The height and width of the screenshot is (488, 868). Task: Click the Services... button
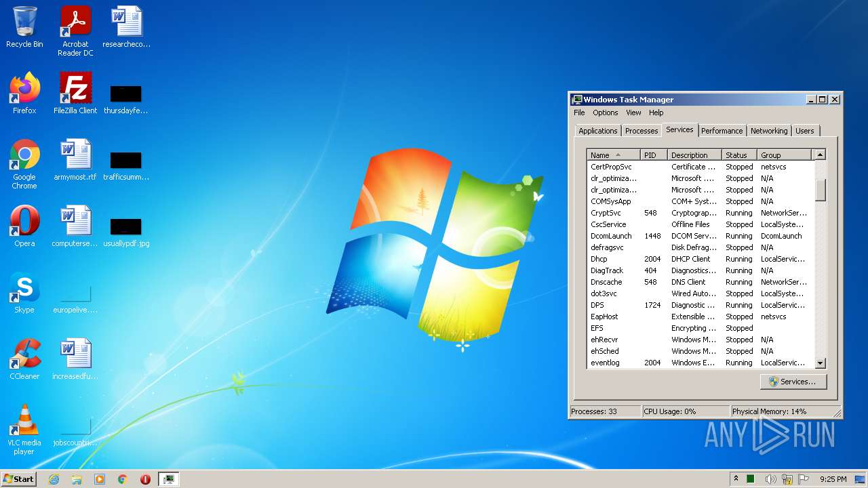(x=793, y=382)
